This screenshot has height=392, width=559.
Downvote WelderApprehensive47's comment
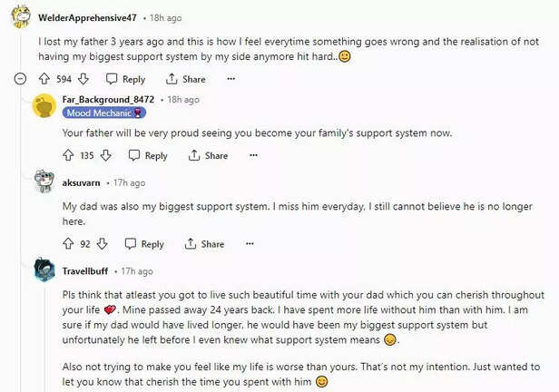click(x=83, y=79)
